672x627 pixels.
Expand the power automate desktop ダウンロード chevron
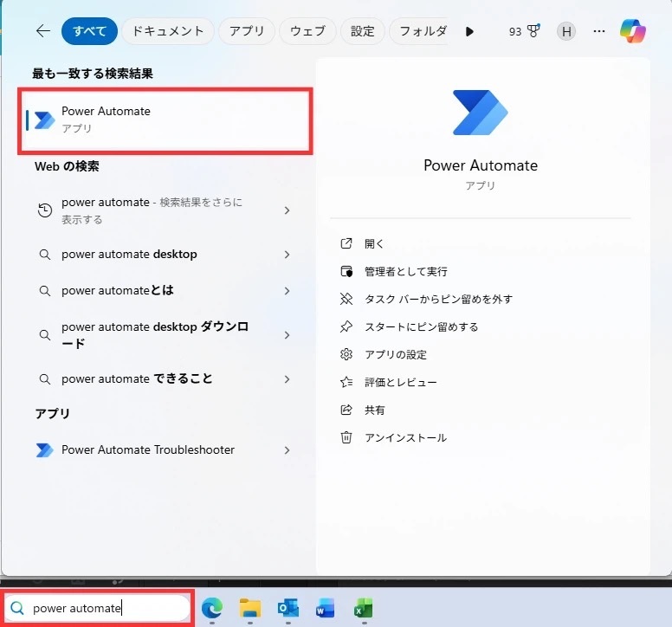tap(287, 335)
